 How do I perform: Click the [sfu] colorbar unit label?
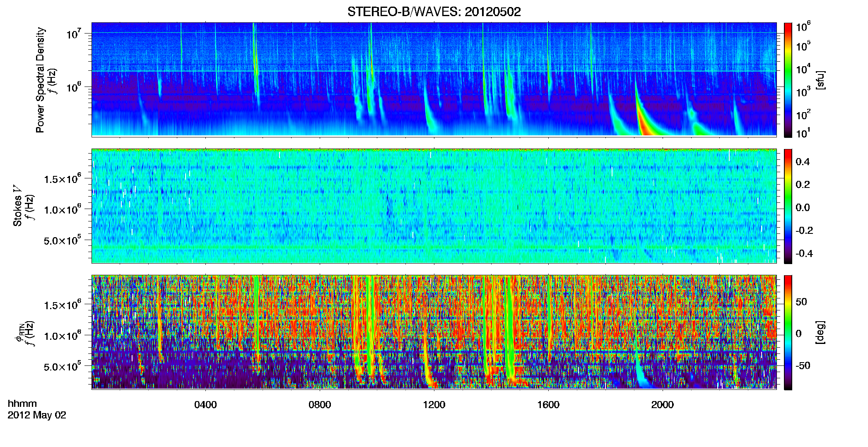coord(821,80)
